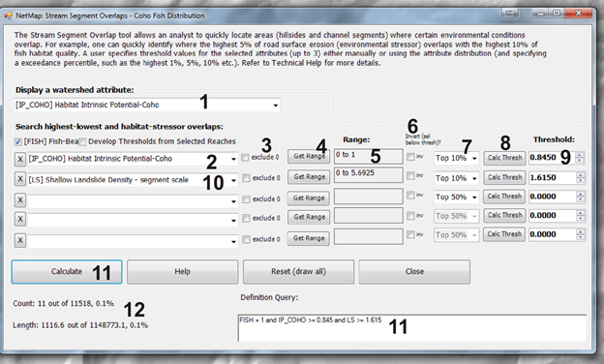Click Calc Thresh in fourth attribute row
The height and width of the screenshot is (364, 604).
pos(504,215)
